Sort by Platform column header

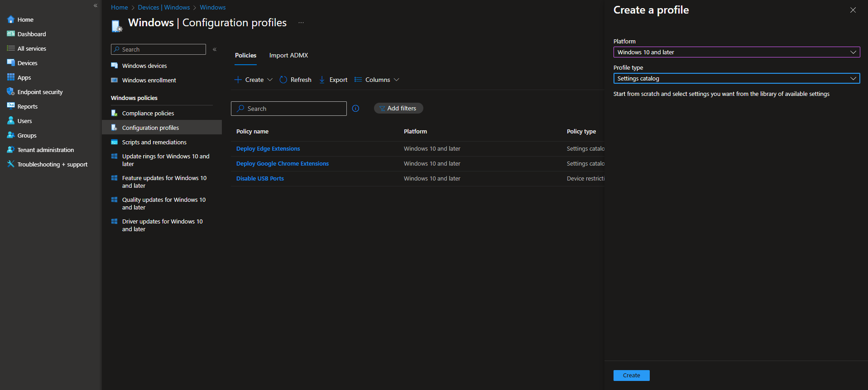[x=415, y=132]
